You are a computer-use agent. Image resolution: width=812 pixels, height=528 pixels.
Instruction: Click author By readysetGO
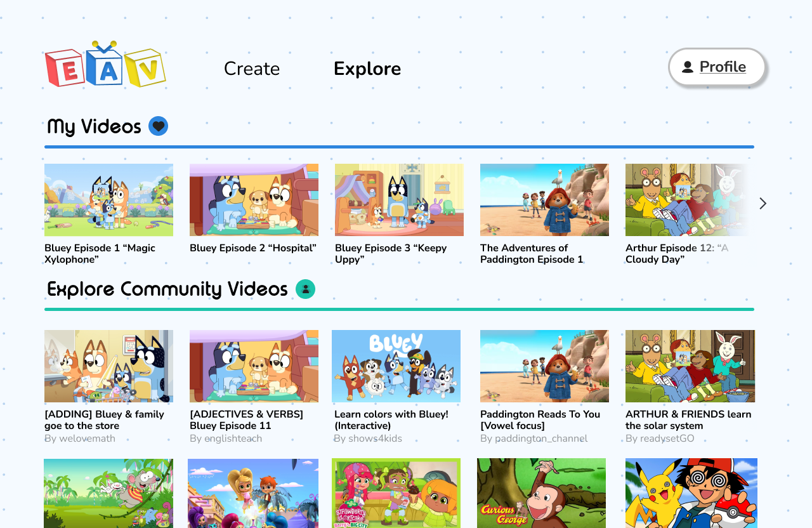point(660,439)
